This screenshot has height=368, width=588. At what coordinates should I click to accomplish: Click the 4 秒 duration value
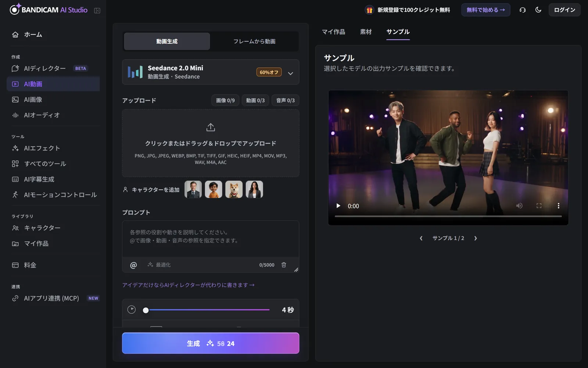(288, 310)
